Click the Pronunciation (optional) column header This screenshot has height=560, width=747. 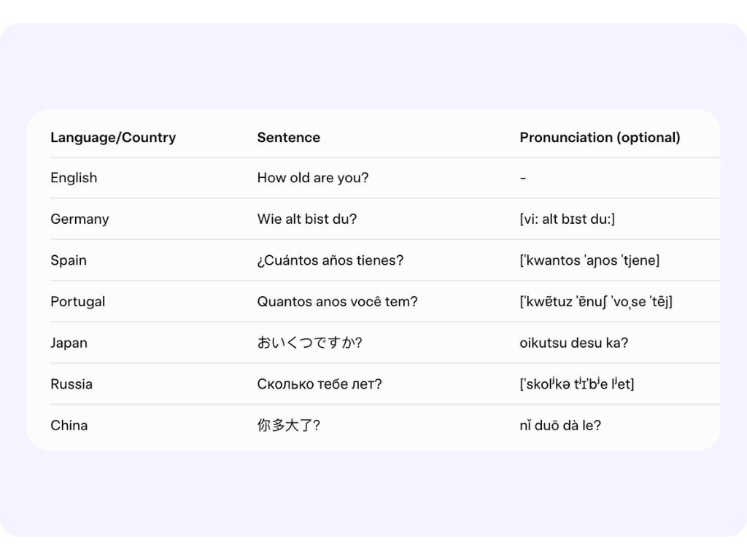[x=600, y=137]
